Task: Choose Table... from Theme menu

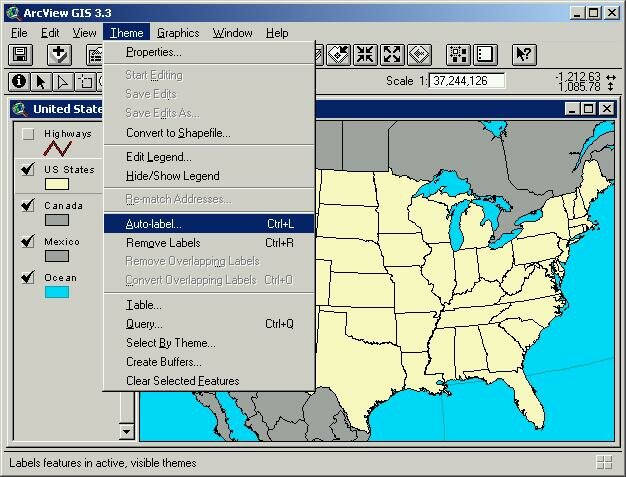Action: tap(209, 305)
